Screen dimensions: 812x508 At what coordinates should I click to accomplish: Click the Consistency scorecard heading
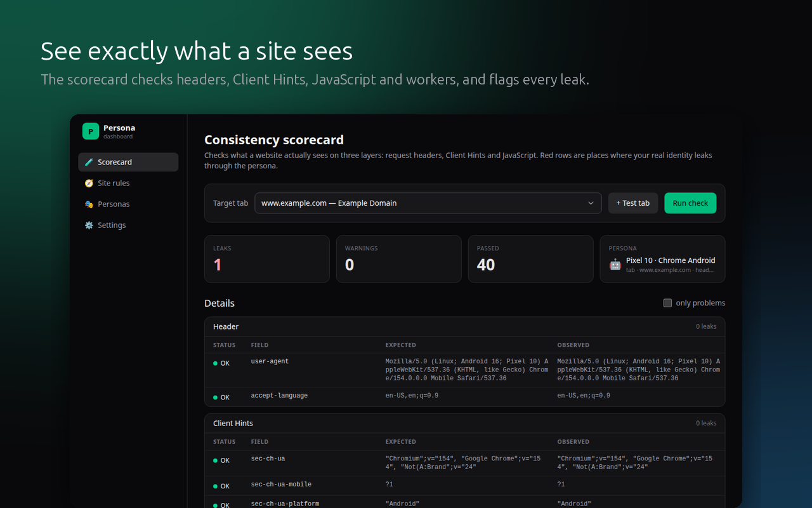pyautogui.click(x=274, y=140)
